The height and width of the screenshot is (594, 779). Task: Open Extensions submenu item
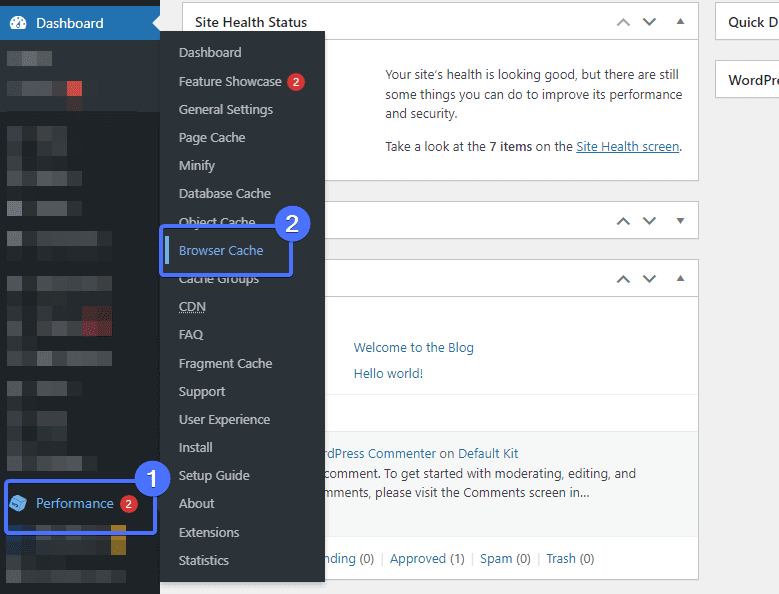(x=209, y=532)
